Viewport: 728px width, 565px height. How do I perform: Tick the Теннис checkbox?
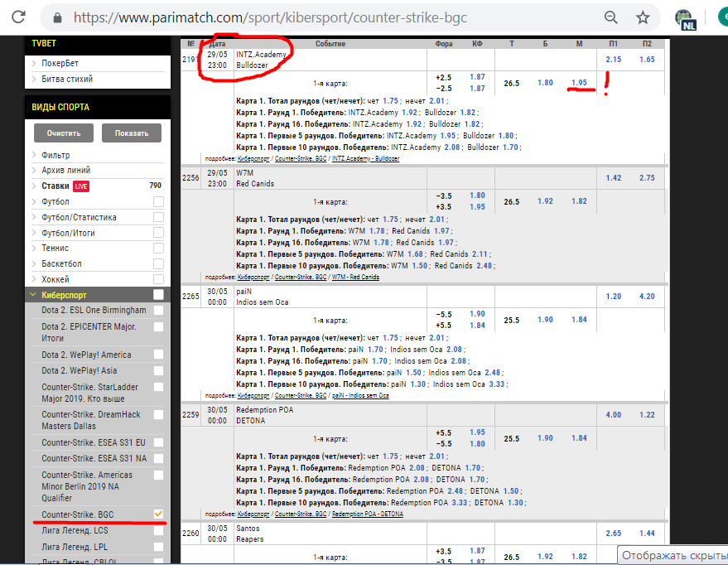[x=158, y=248]
